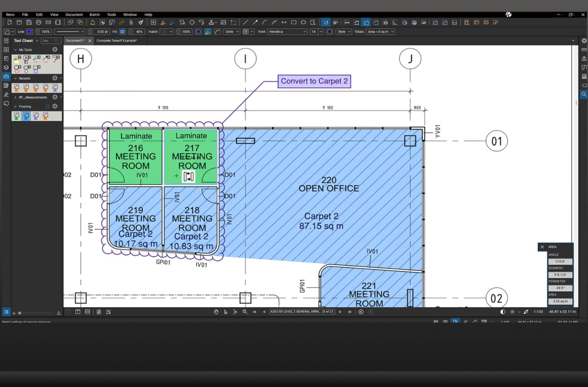Open the Layers panel in left sidebar
This screenshot has height=387, width=588.
coord(6,68)
